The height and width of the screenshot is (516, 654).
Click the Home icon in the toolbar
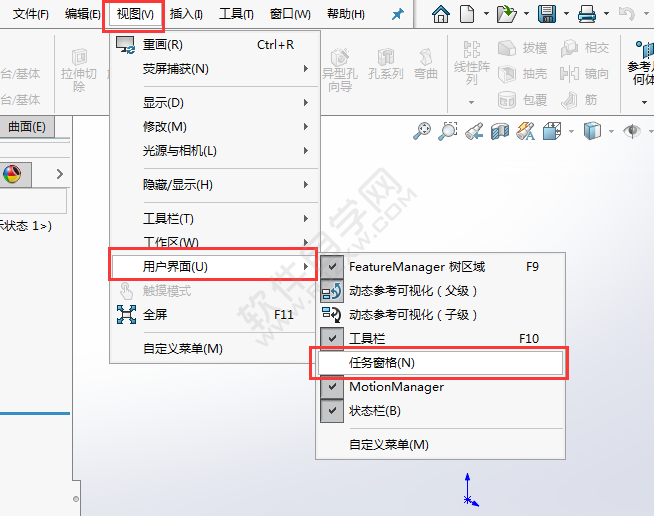(x=440, y=14)
